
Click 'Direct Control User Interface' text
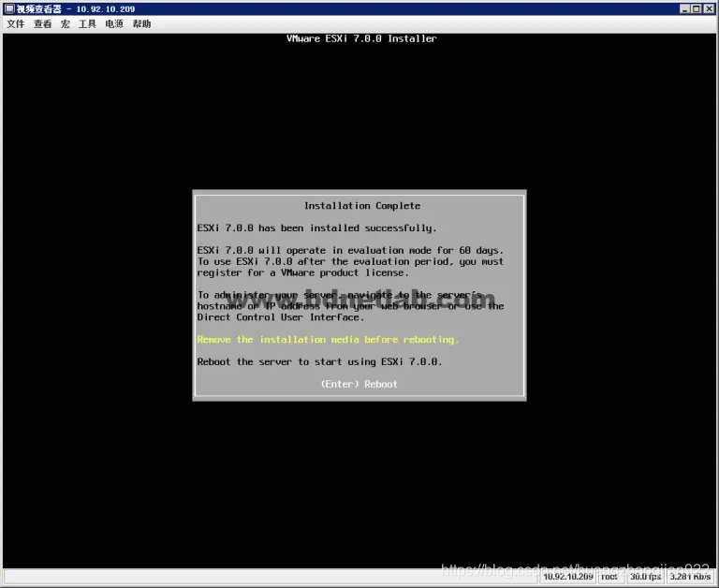281,317
